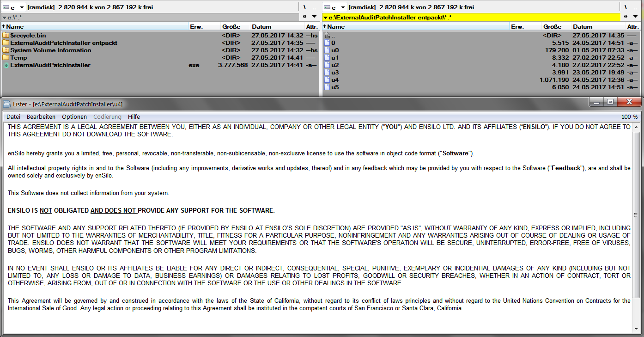Sort left panel by Erw. column
The height and width of the screenshot is (337, 644).
204,27
